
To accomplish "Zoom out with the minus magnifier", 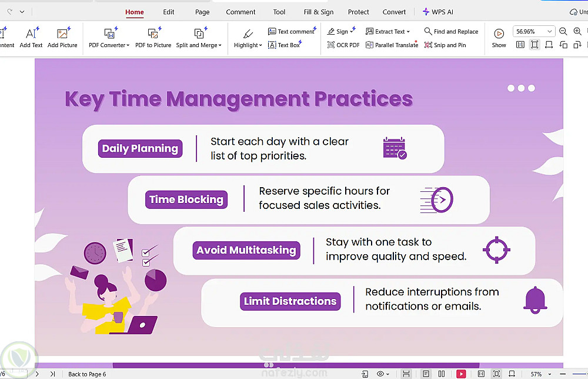I will point(563,32).
